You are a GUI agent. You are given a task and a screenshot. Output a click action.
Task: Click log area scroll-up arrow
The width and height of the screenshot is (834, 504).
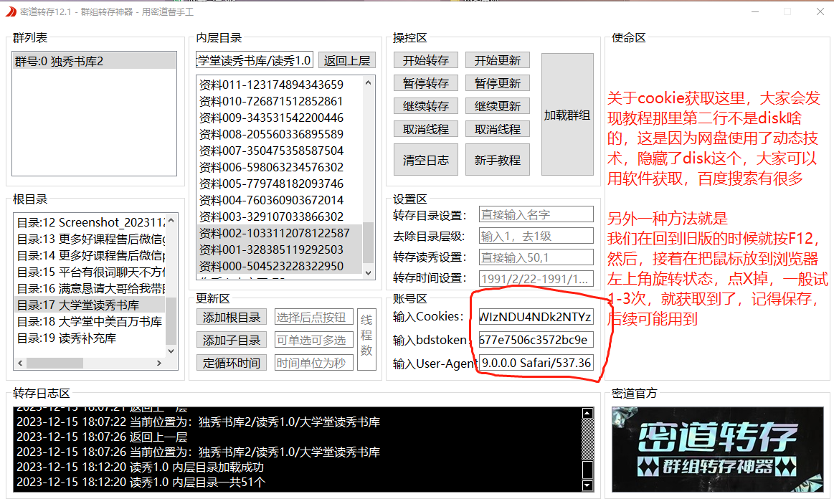pos(587,413)
